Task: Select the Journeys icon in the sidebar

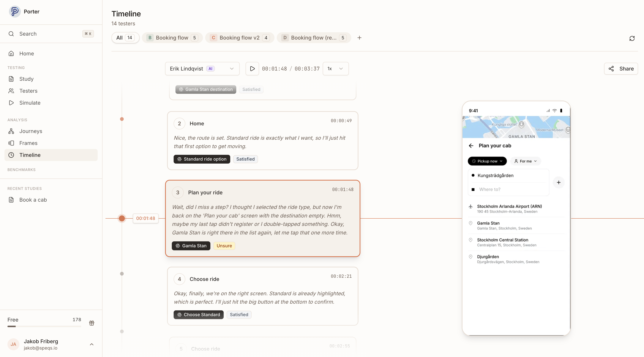Action: click(11, 131)
